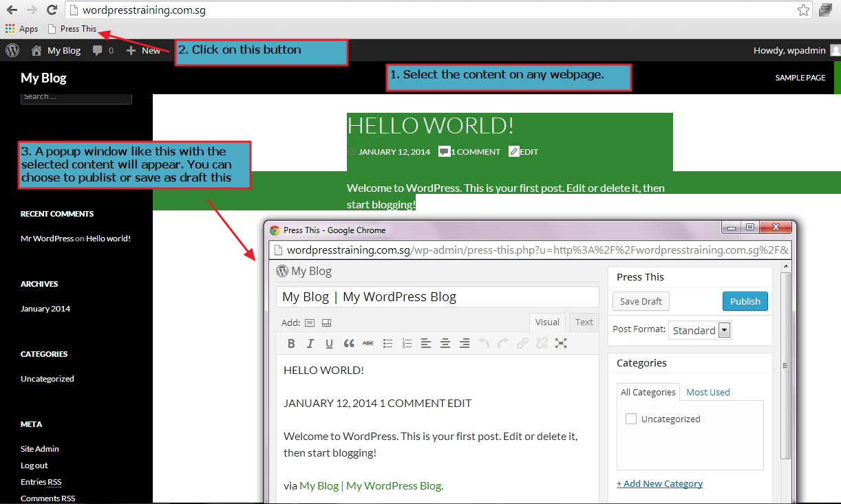The height and width of the screenshot is (504, 841).
Task: Align text left in the editor
Action: point(426,343)
